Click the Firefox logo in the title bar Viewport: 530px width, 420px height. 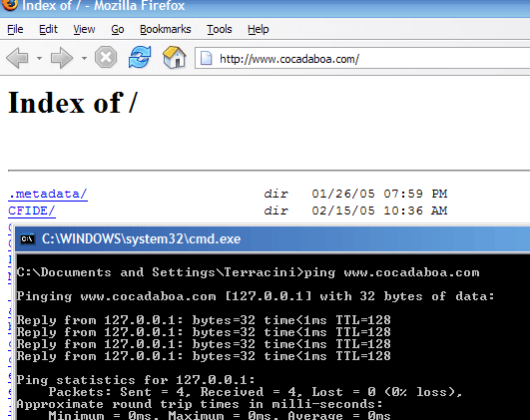(x=9, y=5)
